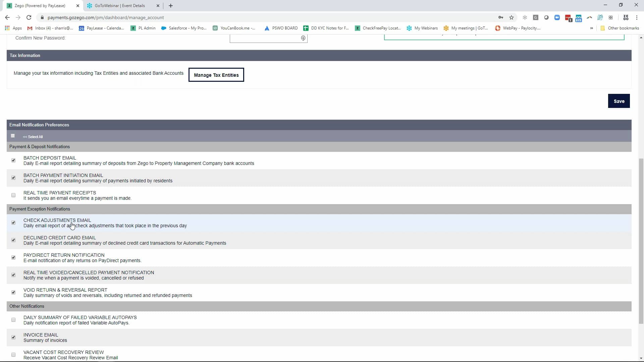Open Chrome saved passwords key icon
This screenshot has width=644, height=362.
501,17
